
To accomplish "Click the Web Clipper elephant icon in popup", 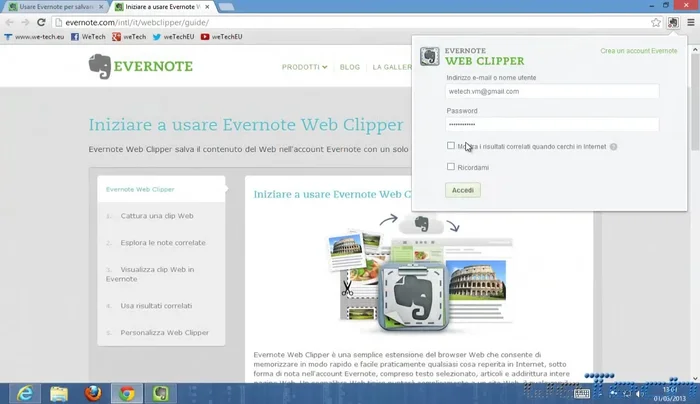I will pyautogui.click(x=429, y=56).
